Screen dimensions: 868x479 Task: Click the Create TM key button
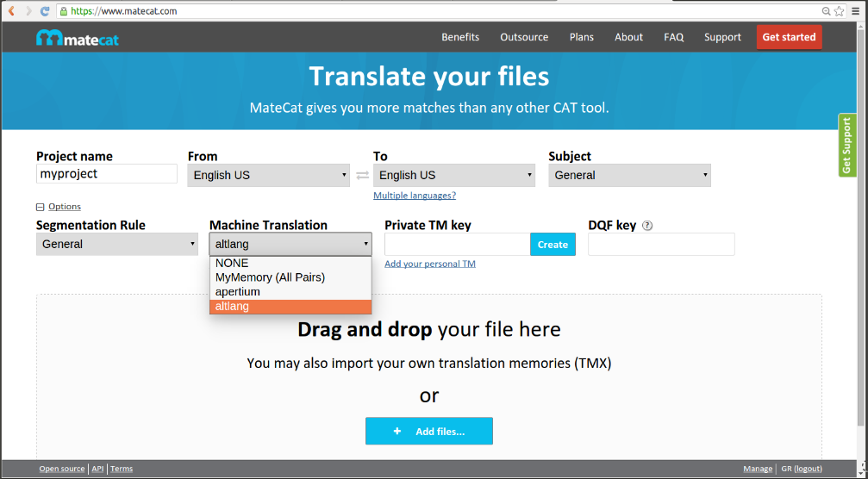[553, 245]
